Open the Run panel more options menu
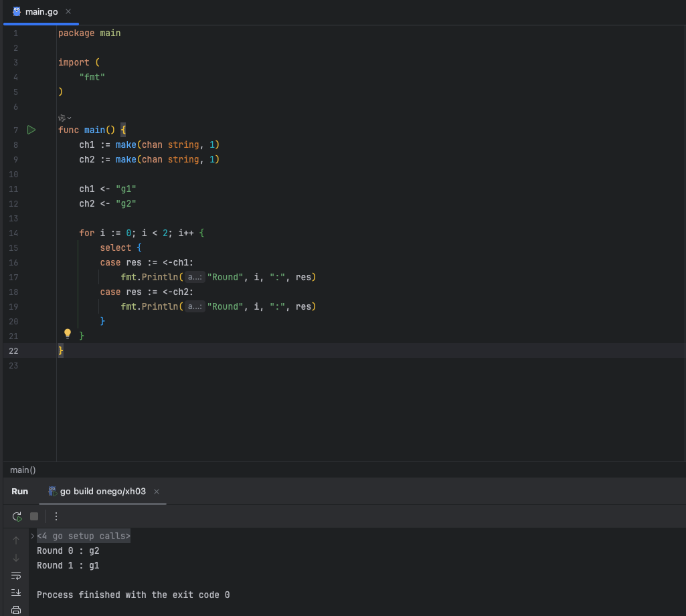Screen dimensions: 686x616 click(x=56, y=516)
